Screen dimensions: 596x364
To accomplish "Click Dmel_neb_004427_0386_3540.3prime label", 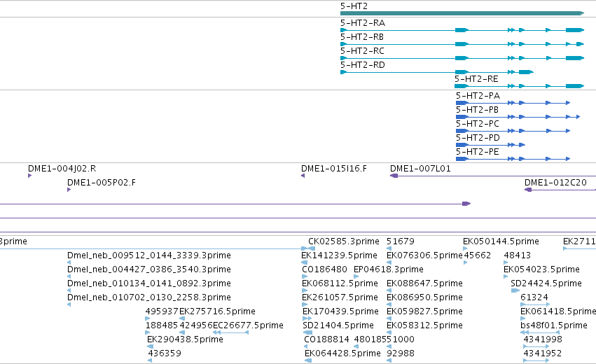I will (149, 269).
